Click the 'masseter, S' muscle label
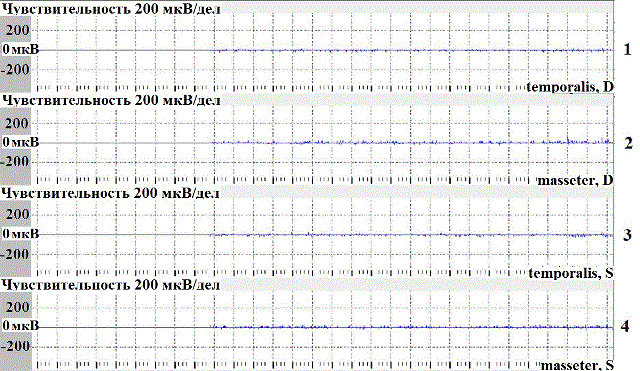 tap(577, 365)
